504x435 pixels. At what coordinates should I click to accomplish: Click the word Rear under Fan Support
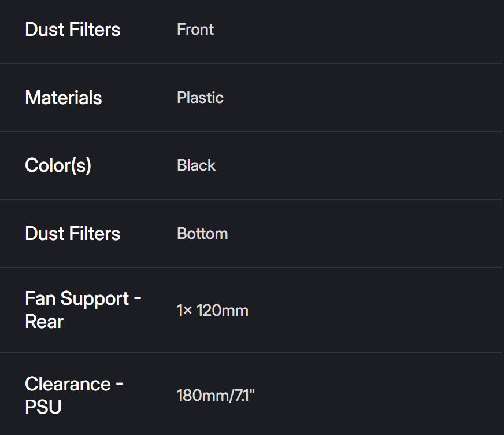[44, 322]
